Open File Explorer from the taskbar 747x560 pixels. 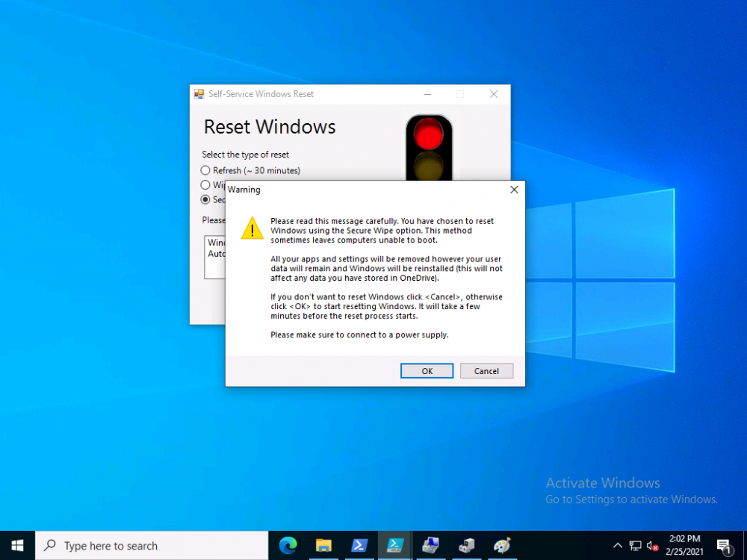click(x=323, y=546)
